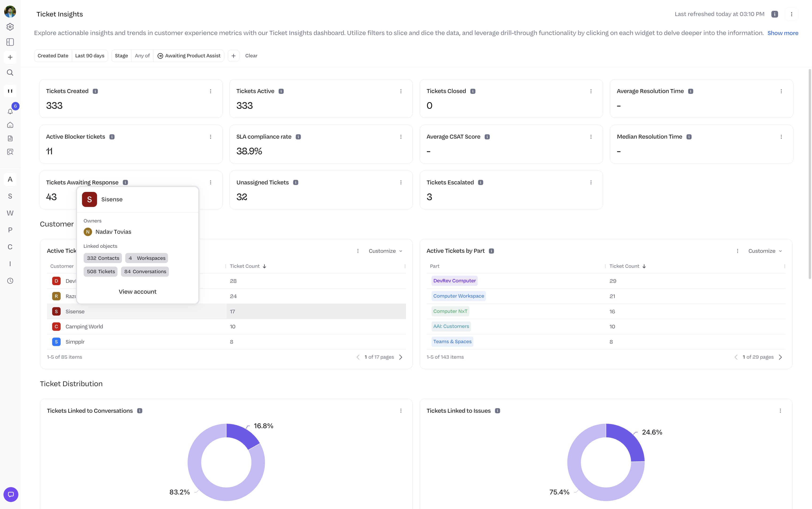
Task: Open 508 Tickets linked object
Action: point(101,271)
